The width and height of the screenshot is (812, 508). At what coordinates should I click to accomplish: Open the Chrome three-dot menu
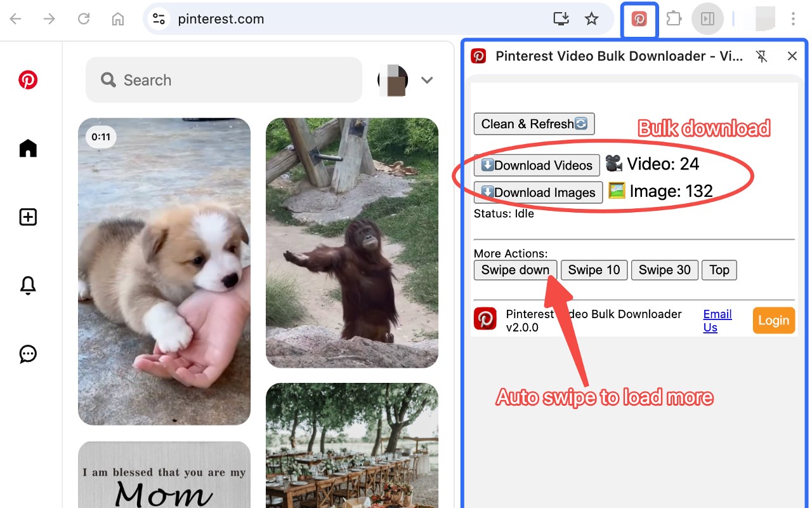point(793,19)
